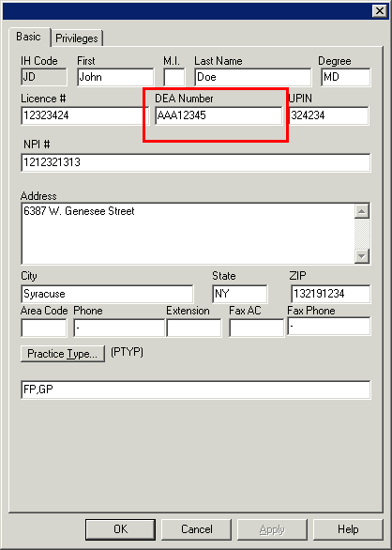Click into the Last Name field
The width and height of the screenshot is (392, 550).
pos(253,77)
